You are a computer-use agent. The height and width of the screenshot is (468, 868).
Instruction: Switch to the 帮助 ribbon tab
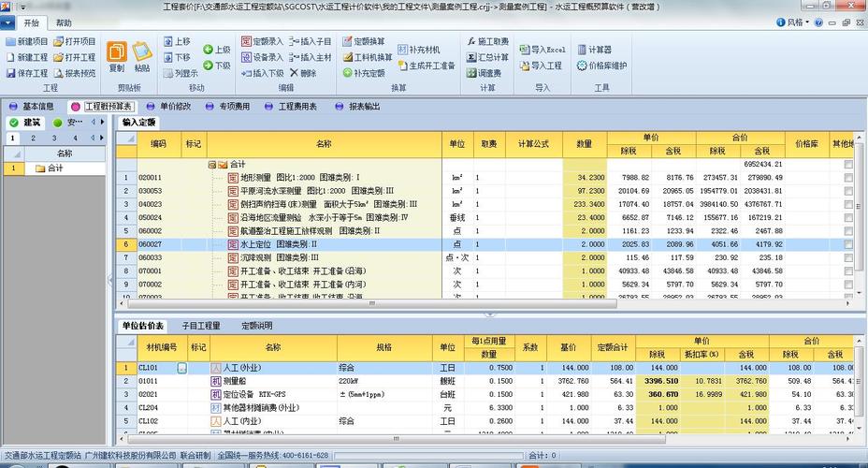point(64,22)
